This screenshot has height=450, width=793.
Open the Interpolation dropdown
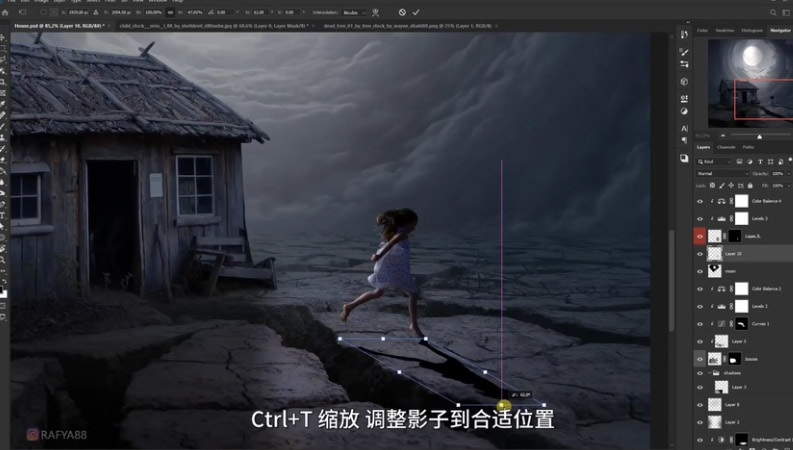pyautogui.click(x=354, y=12)
